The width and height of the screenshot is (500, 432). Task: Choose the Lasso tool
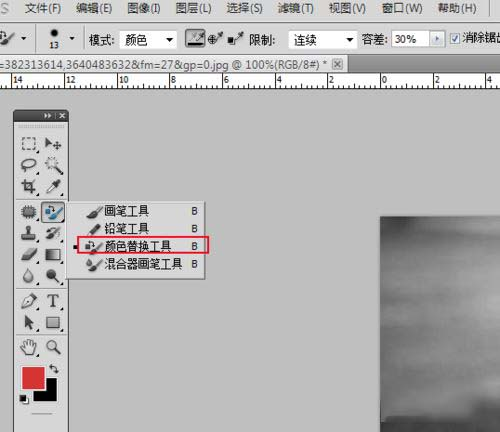pos(29,165)
